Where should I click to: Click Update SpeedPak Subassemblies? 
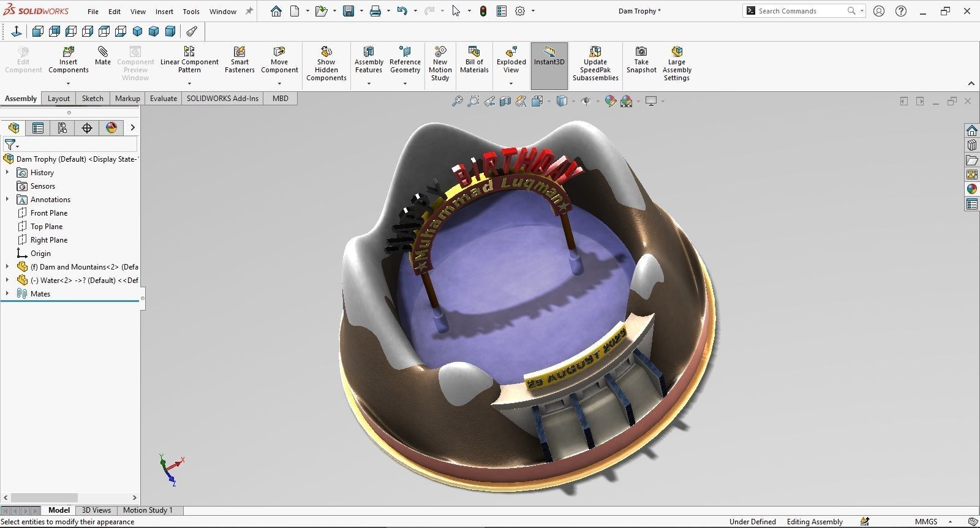(x=595, y=63)
